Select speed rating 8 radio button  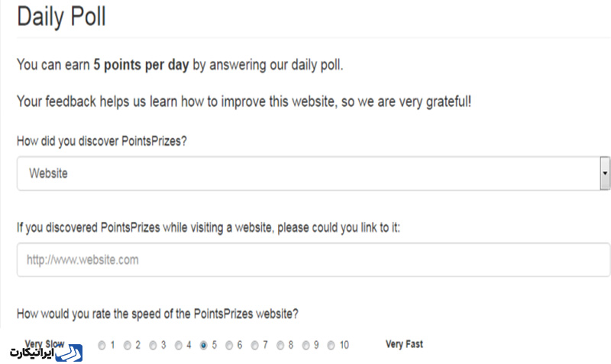point(280,346)
